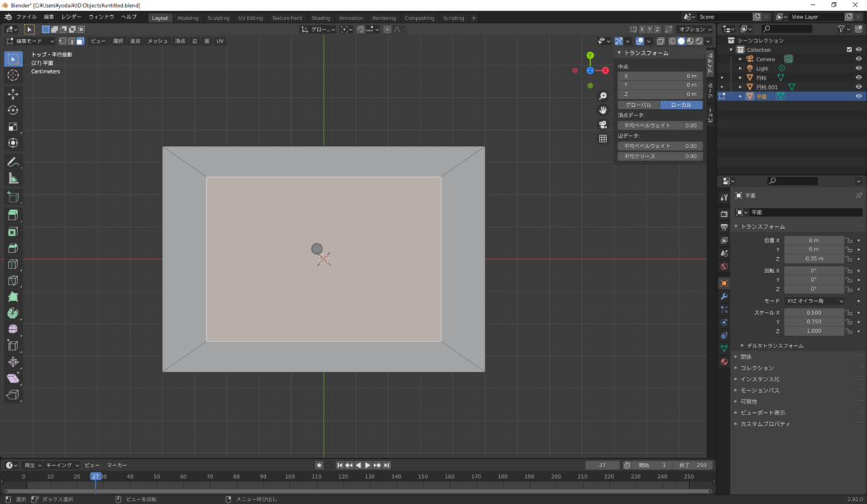The image size is (867, 504).
Task: Click the zoom viewport magnifier icon
Action: pos(603,96)
